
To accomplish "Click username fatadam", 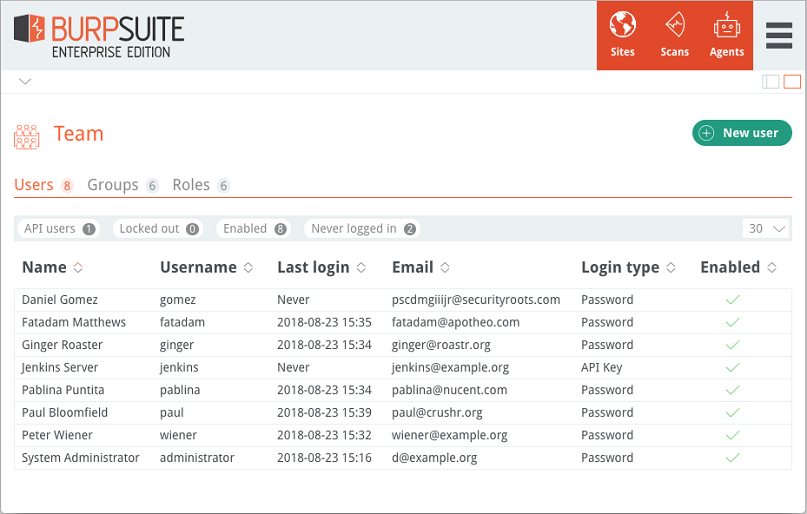I will (182, 322).
